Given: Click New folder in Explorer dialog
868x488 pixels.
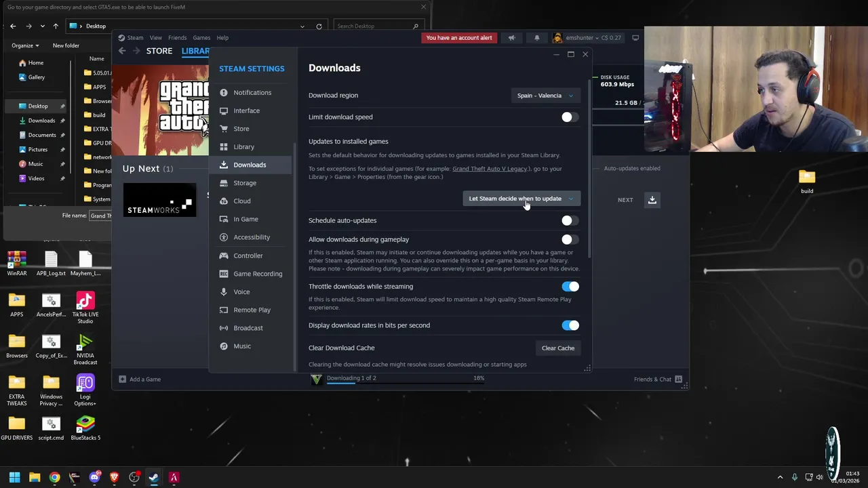Looking at the screenshot, I should (x=66, y=45).
